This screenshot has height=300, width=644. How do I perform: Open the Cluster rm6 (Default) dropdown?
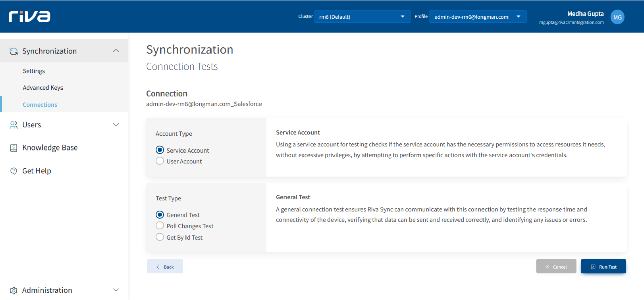(362, 17)
